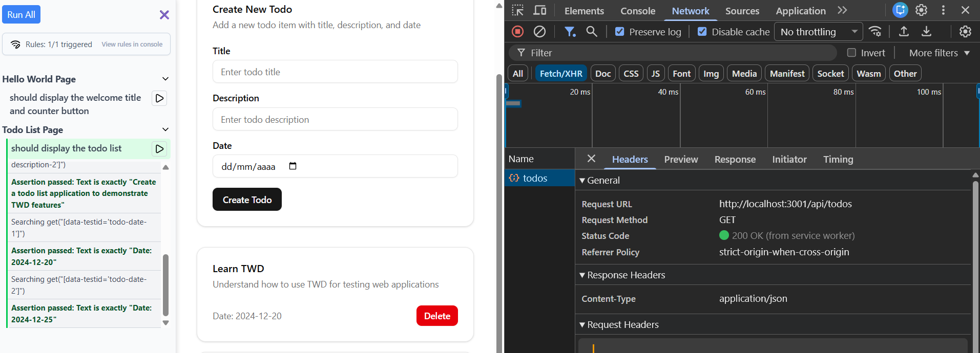980x353 pixels.
Task: Open the Response tab of request
Action: pos(735,159)
